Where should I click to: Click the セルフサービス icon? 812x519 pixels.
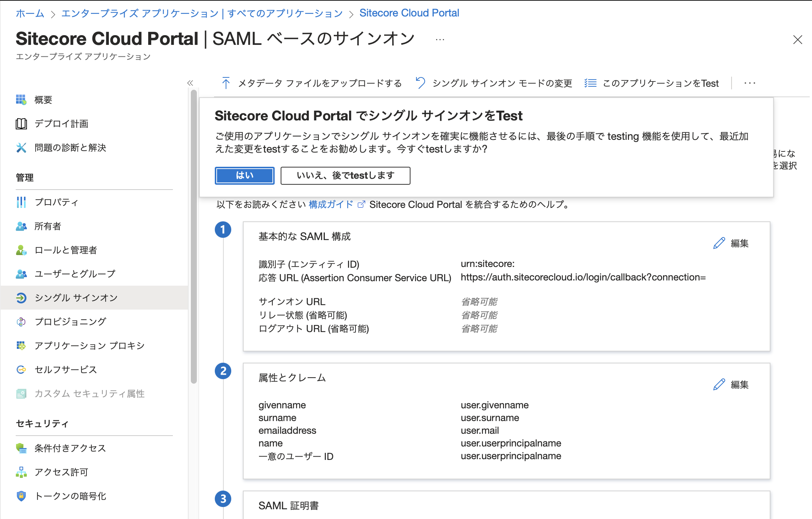tap(21, 370)
